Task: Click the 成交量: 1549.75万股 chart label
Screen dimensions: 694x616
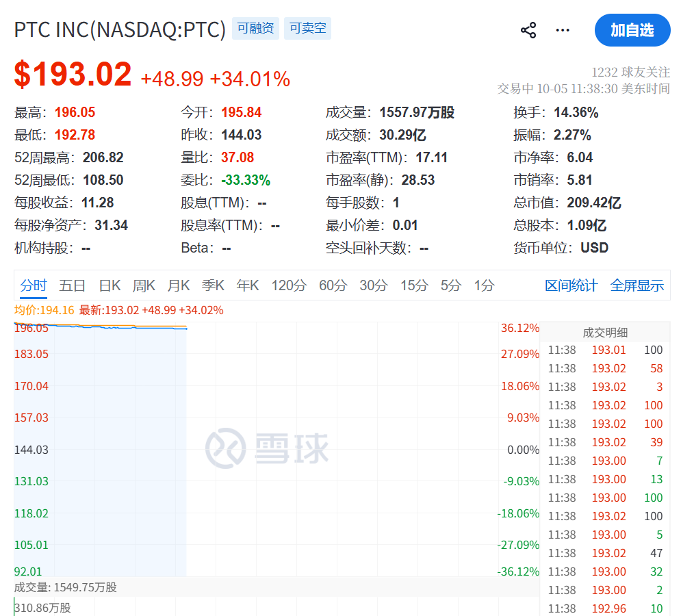Action: [66, 587]
